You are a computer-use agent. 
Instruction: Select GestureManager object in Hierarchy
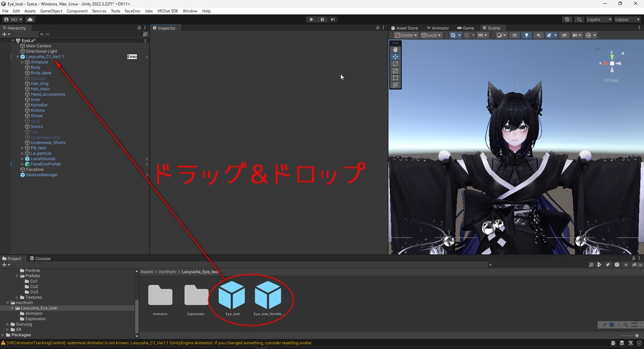[42, 175]
